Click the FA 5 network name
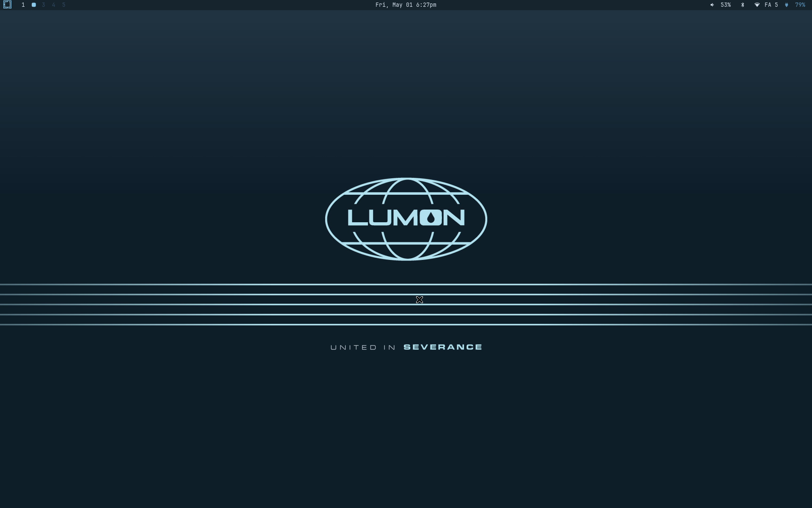Screen dimensions: 812x508 pos(771,5)
